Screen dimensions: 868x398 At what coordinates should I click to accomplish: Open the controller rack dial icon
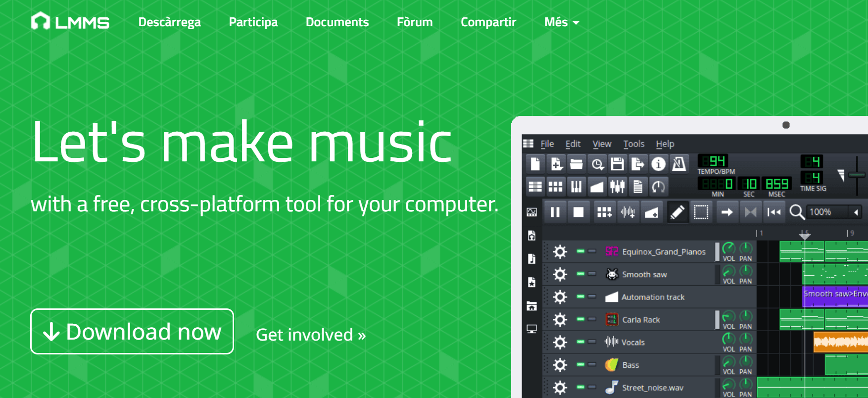click(x=659, y=187)
